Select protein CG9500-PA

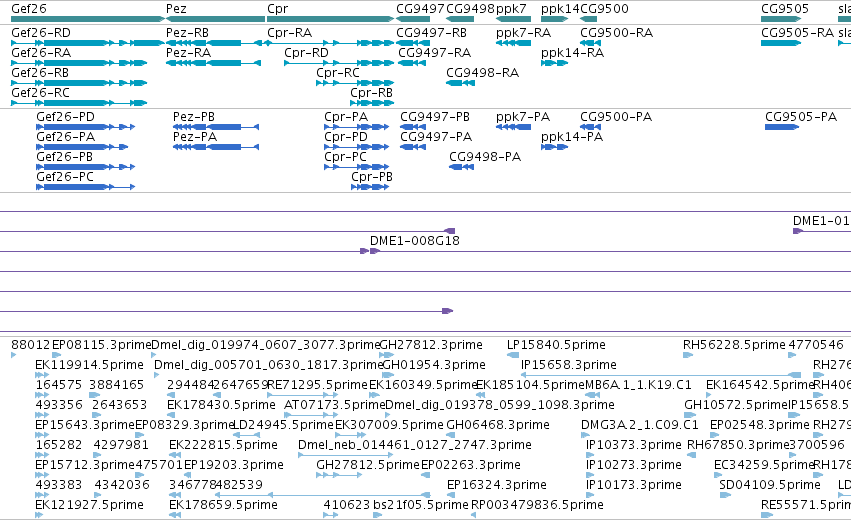point(590,127)
